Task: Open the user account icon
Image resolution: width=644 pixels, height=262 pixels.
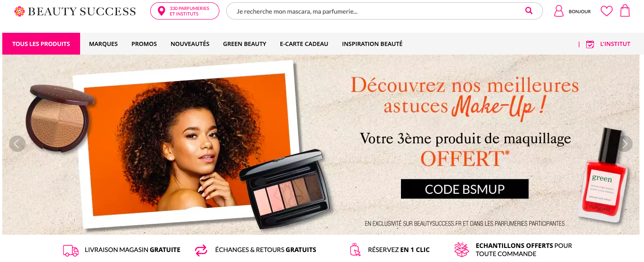Action: 558,11
